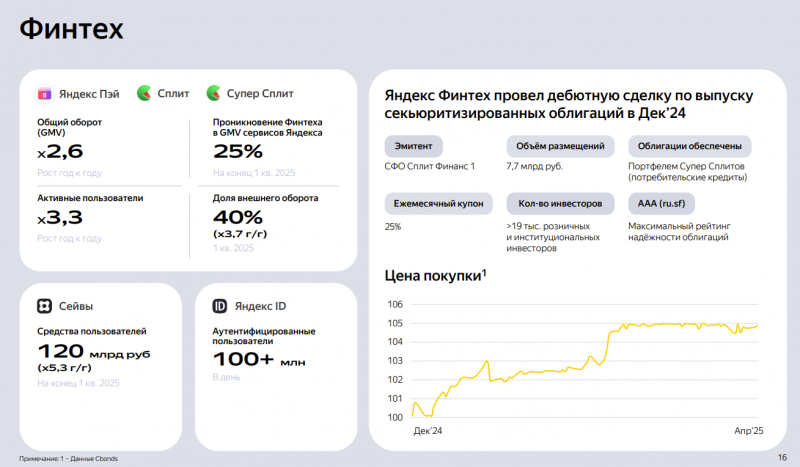Click the На конец 1 кв. 2025 caption under Сейвы
This screenshot has height=467, width=800.
(x=78, y=383)
